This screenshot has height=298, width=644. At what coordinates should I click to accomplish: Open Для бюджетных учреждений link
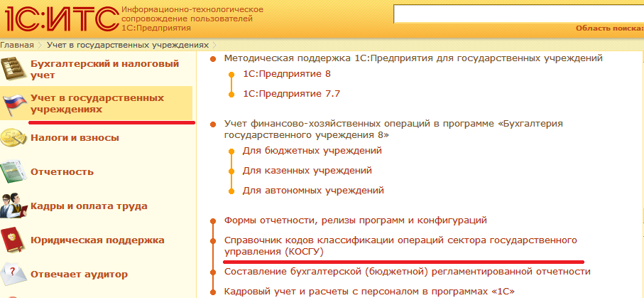point(312,151)
